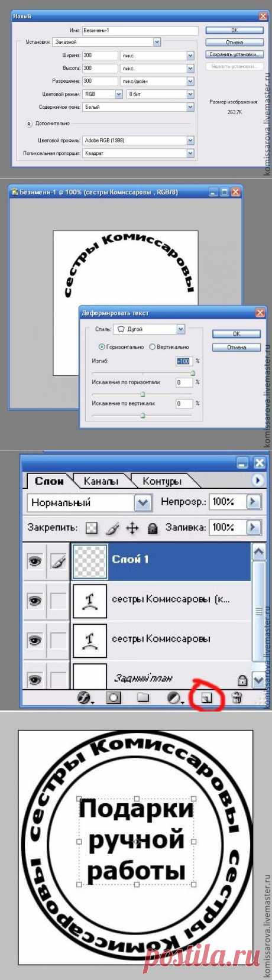
Task: Click the text-layer thumbnail of сестры Комиссаровы (к...
Action: coord(89,601)
